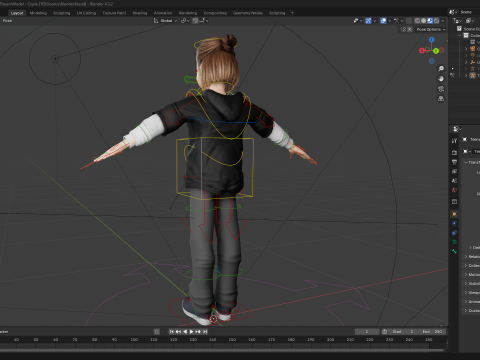This screenshot has height=360, width=480.
Task: Open the Compositing workspace tab
Action: [215, 13]
